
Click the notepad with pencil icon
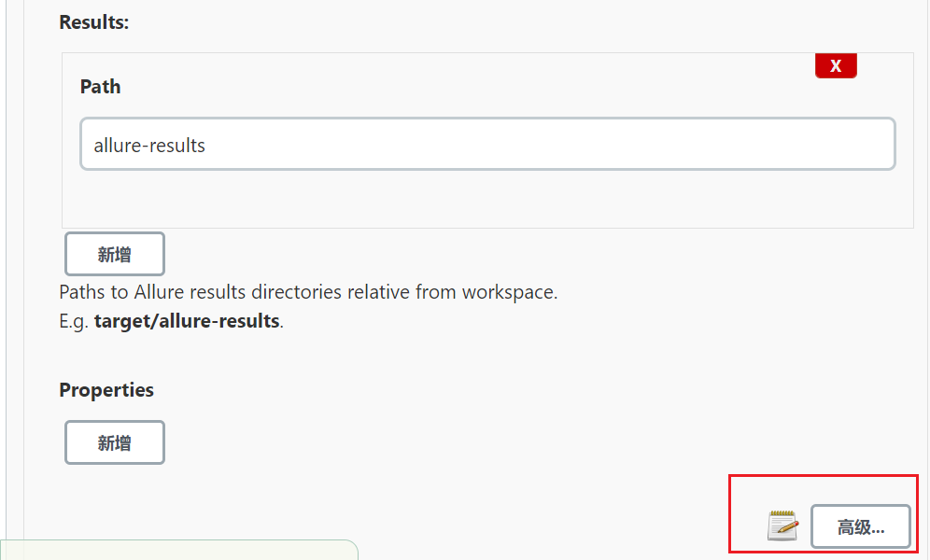point(782,526)
